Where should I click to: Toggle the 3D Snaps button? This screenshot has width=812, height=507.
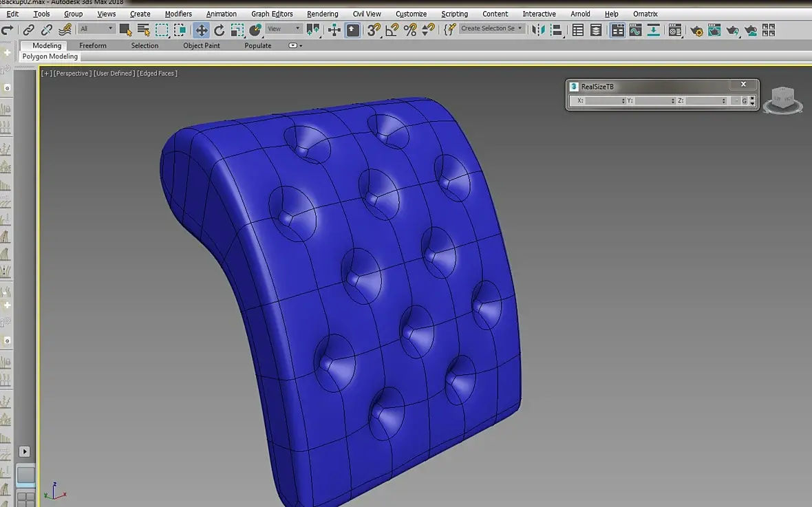pos(374,30)
